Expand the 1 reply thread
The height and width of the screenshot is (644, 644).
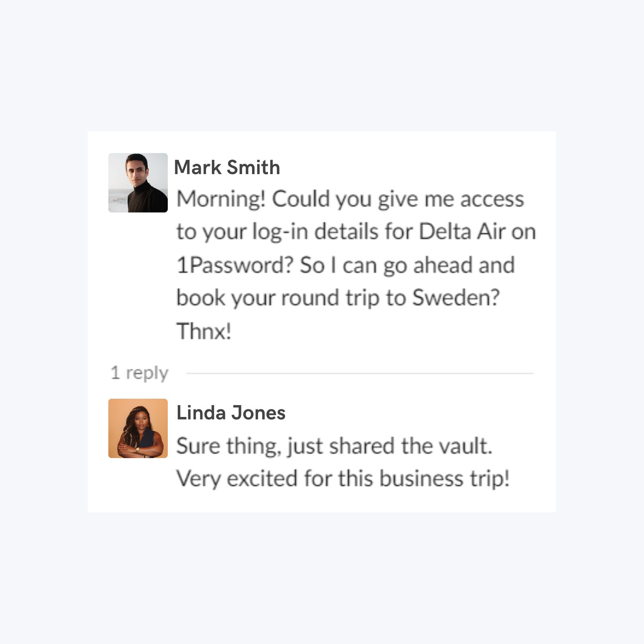(140, 373)
